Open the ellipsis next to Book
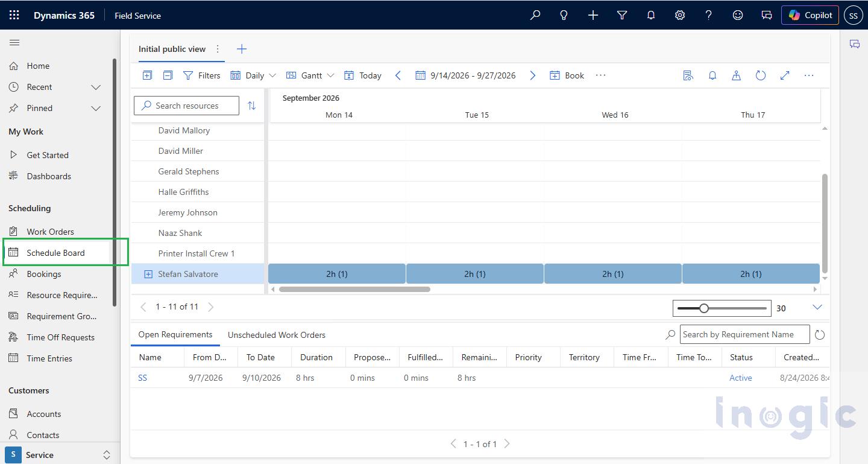 pos(600,75)
